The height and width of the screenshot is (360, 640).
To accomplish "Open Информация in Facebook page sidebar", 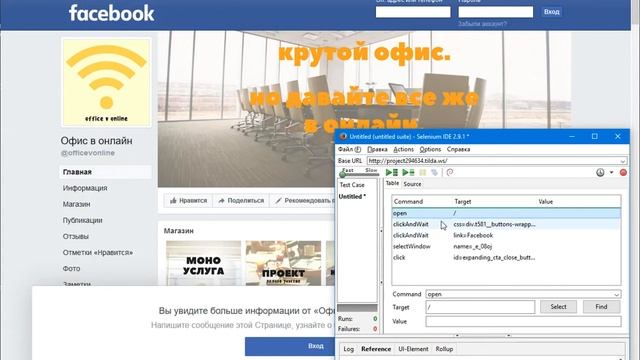I will coord(85,188).
